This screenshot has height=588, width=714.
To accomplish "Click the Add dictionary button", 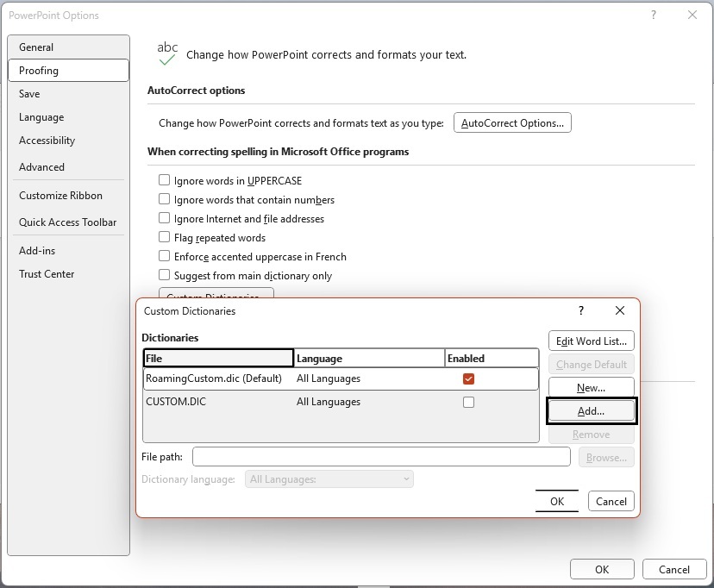I will pos(591,411).
